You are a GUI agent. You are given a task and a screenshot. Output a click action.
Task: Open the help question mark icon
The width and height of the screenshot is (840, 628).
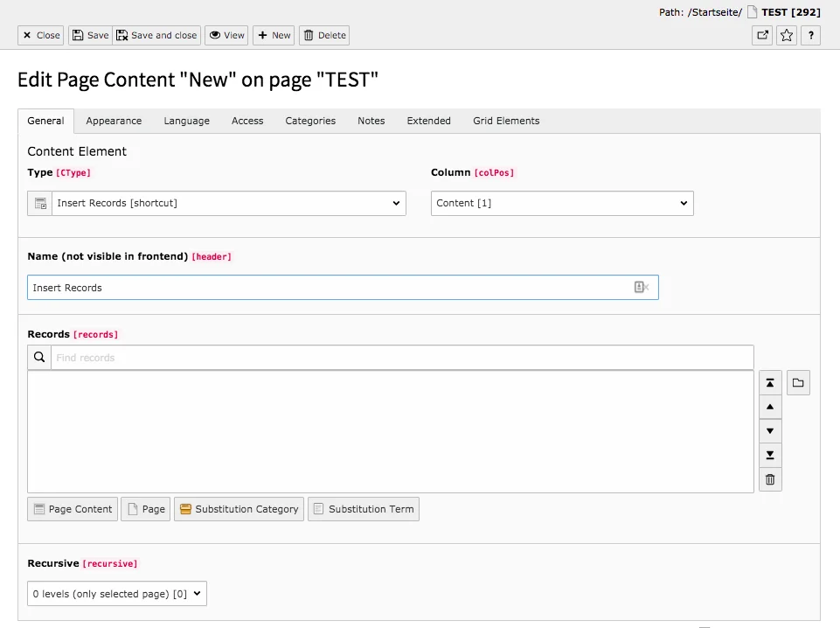809,35
